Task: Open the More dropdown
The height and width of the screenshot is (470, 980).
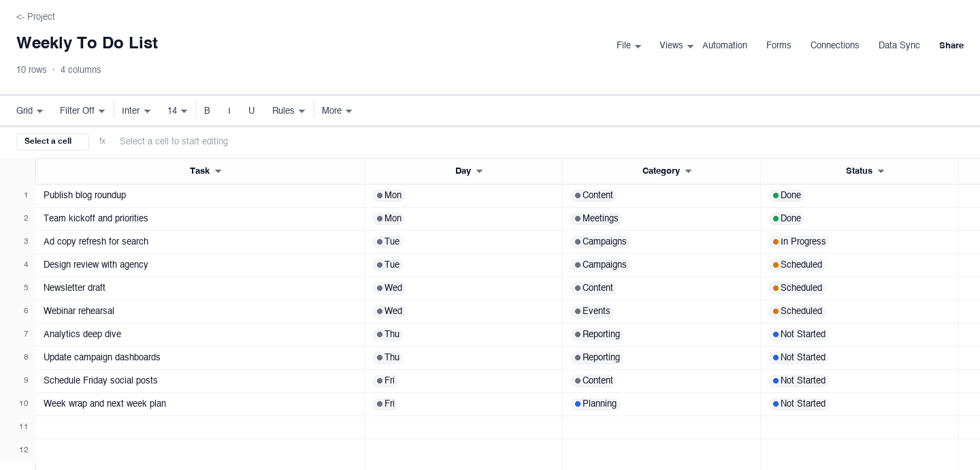Action: (337, 110)
